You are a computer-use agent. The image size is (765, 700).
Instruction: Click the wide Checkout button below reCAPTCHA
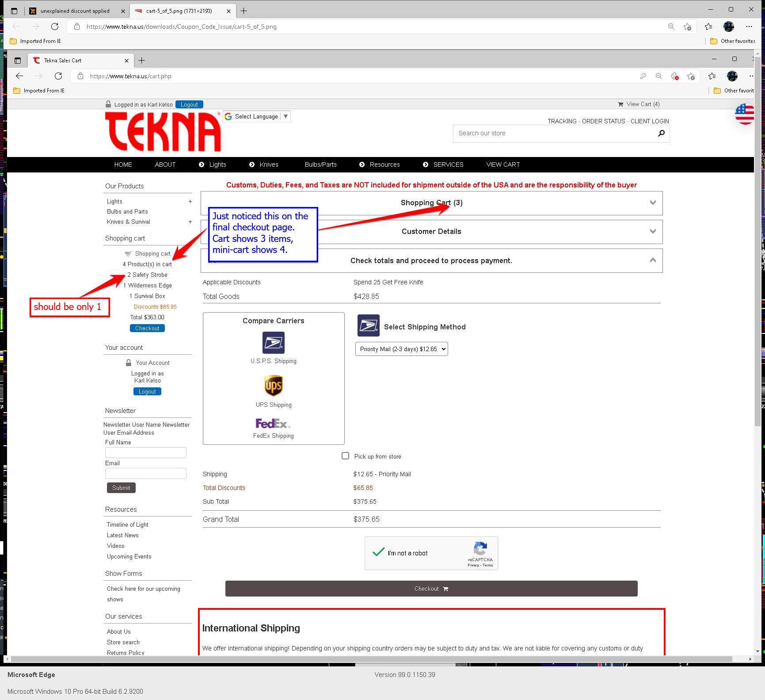click(x=431, y=589)
